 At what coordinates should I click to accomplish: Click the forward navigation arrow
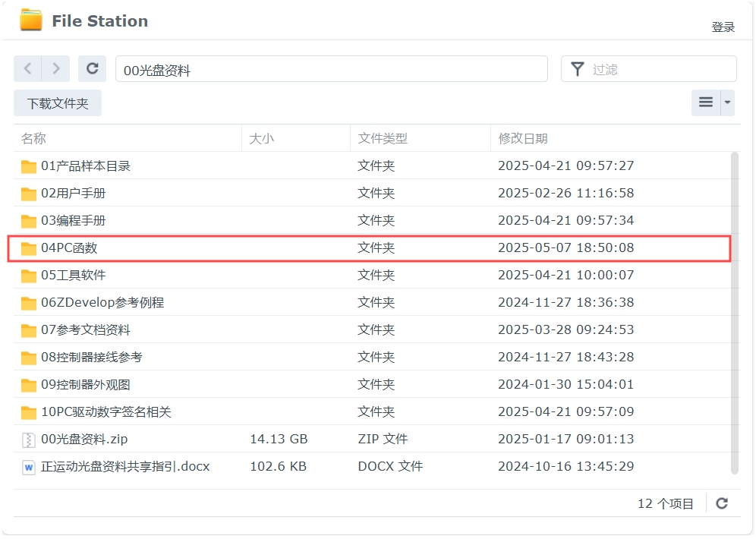(x=56, y=68)
